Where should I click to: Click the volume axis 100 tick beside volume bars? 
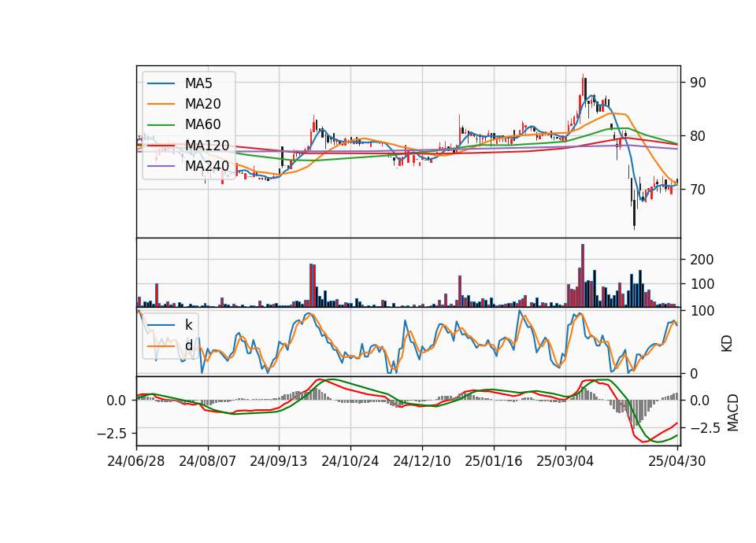(702, 284)
